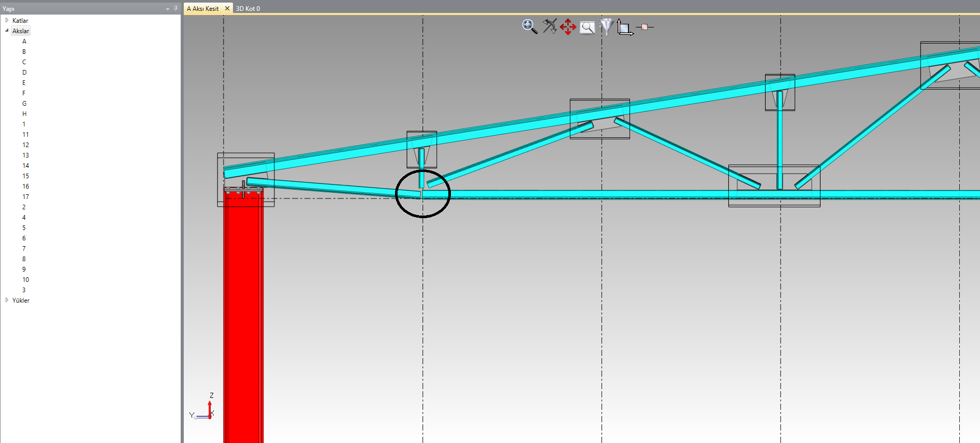Pin the Yapı panel
Image resolution: width=980 pixels, height=443 pixels.
click(175, 8)
